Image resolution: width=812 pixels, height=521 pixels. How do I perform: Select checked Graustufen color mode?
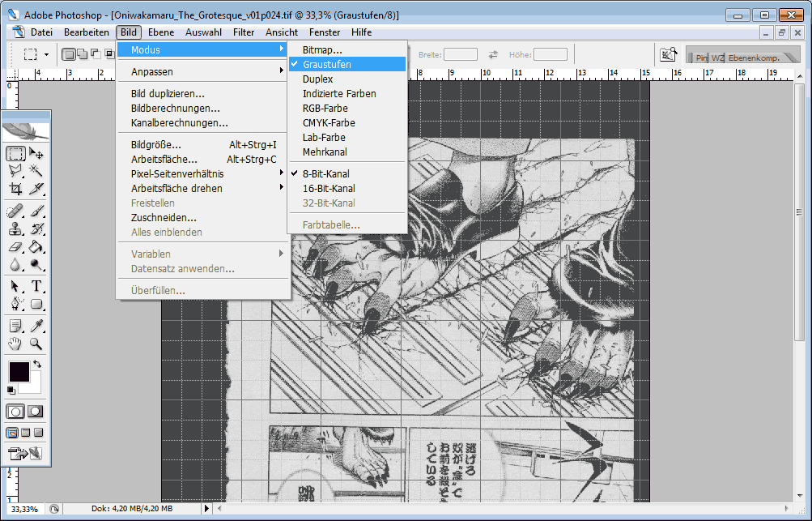tap(347, 64)
